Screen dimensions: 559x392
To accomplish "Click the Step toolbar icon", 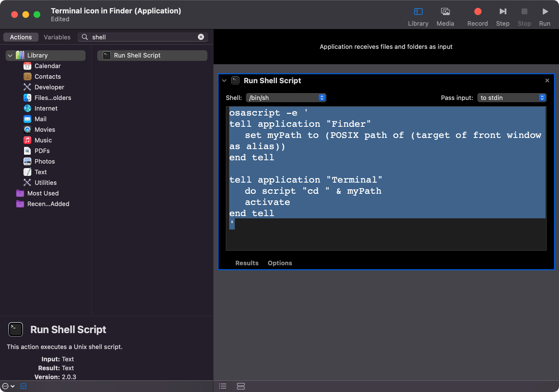I will (503, 12).
